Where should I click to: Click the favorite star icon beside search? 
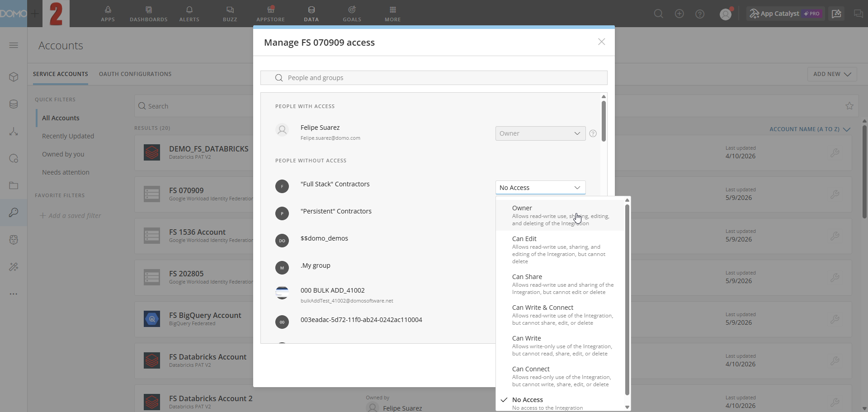[849, 106]
